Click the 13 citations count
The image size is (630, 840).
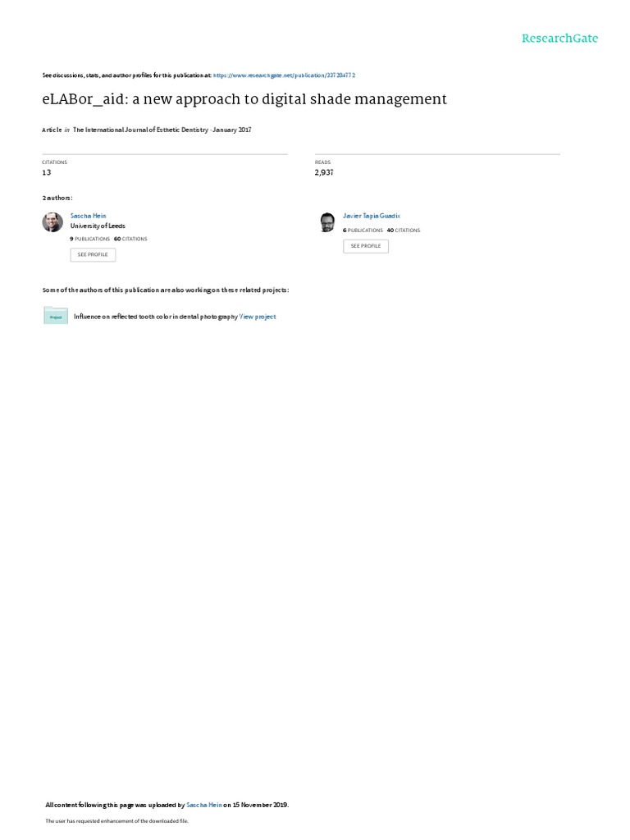click(47, 172)
